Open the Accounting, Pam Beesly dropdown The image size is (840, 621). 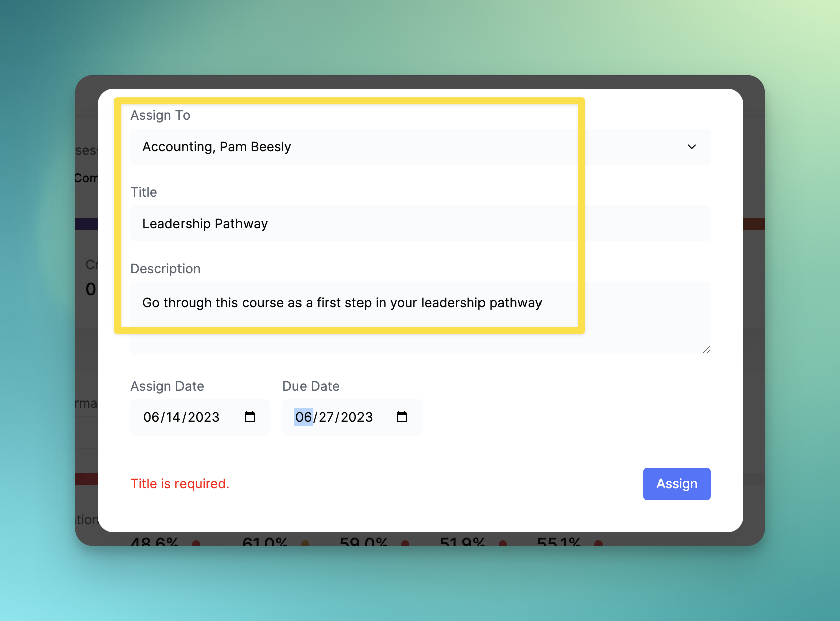click(403, 147)
